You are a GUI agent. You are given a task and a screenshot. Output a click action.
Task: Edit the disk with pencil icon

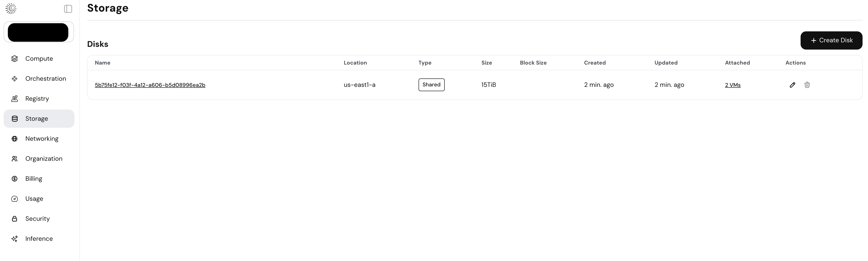[x=792, y=85]
